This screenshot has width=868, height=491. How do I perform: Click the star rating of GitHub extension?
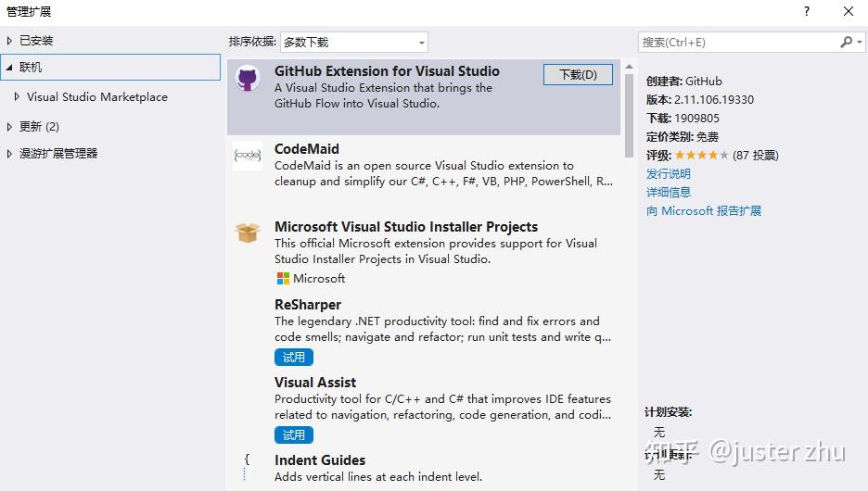[x=701, y=156]
